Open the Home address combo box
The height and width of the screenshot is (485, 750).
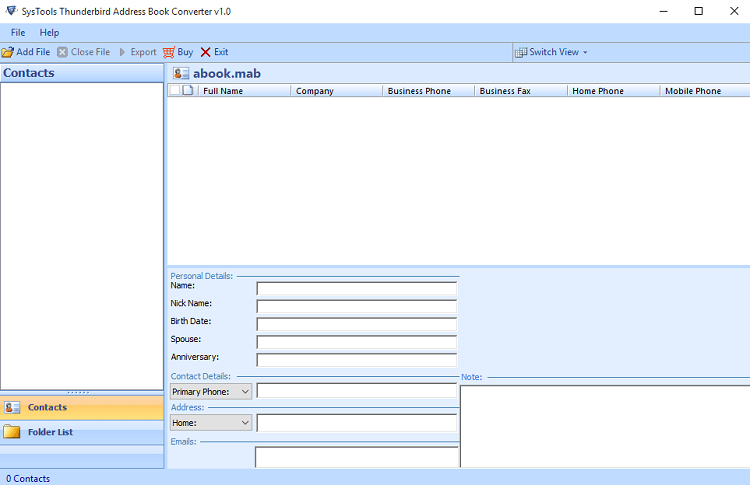click(211, 423)
